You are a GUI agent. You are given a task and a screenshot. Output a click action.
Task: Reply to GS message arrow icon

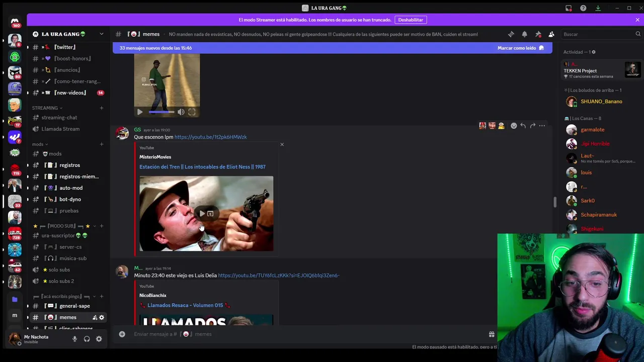[523, 126]
